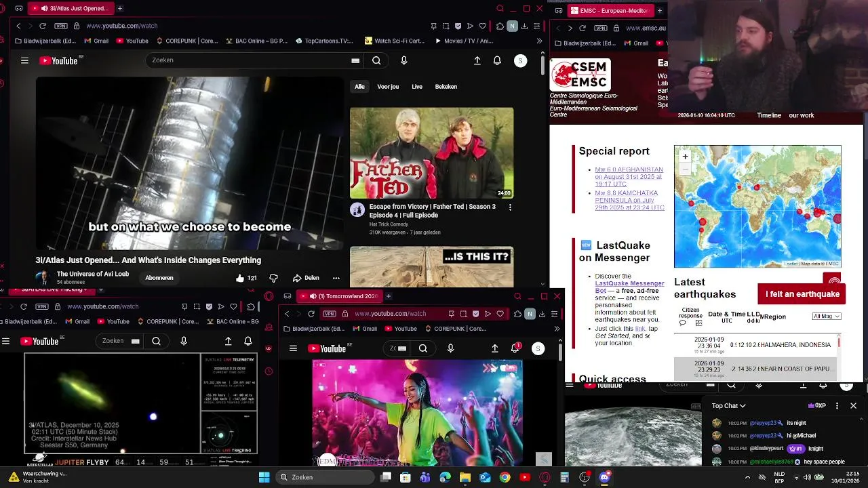Open our work menu on EMSC page

802,115
